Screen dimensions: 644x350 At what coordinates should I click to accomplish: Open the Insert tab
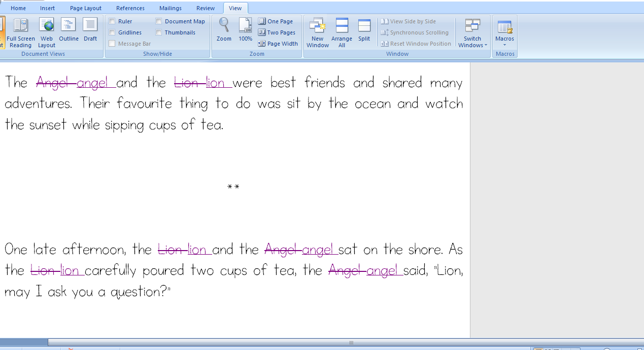[x=48, y=8]
